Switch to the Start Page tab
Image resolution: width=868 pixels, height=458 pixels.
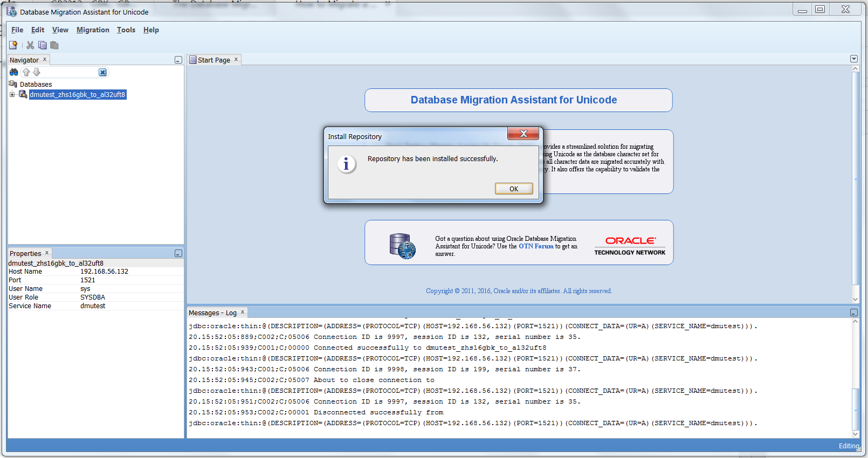(x=214, y=60)
